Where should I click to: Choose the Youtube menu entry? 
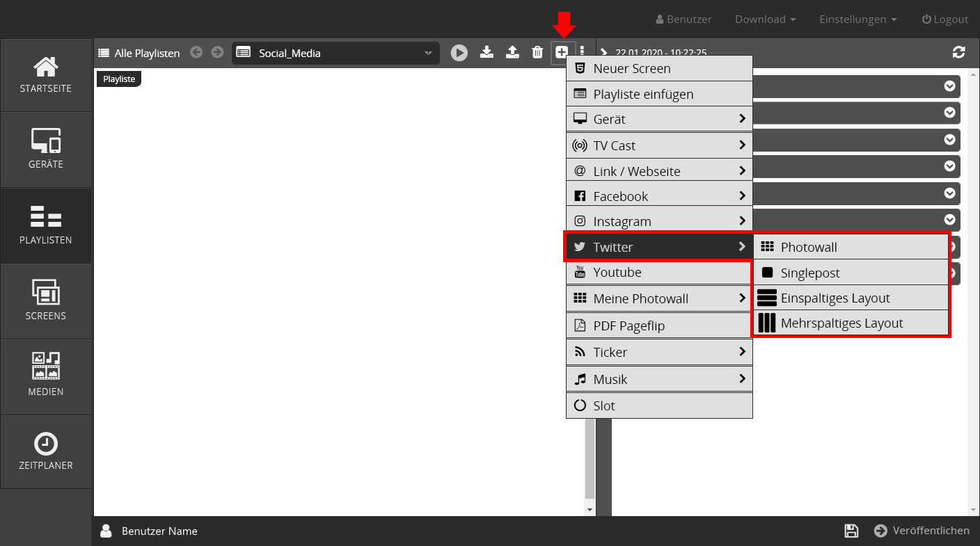[659, 272]
